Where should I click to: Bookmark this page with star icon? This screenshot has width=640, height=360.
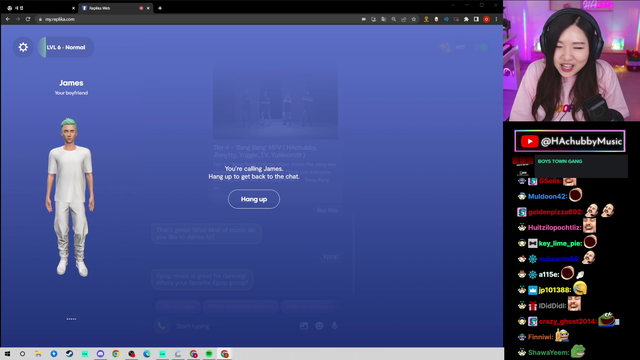pos(414,19)
